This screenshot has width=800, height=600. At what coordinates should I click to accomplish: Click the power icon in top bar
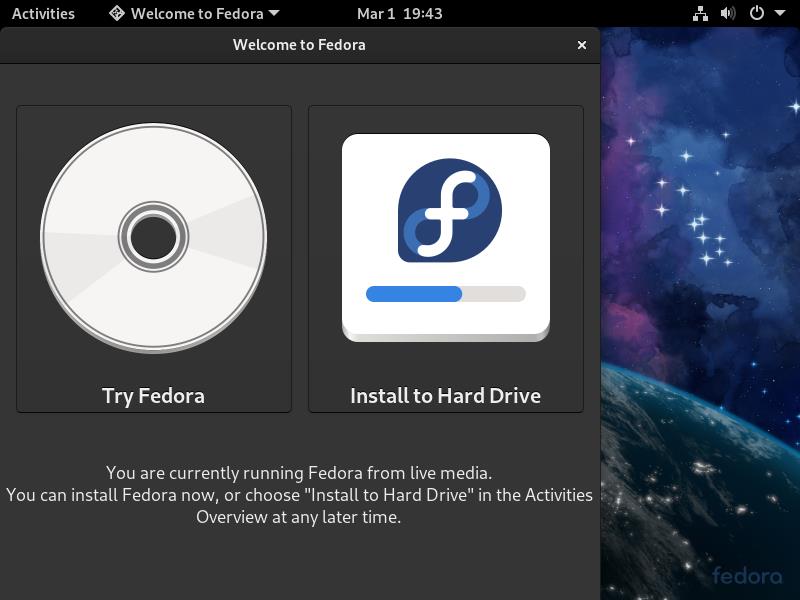point(757,13)
